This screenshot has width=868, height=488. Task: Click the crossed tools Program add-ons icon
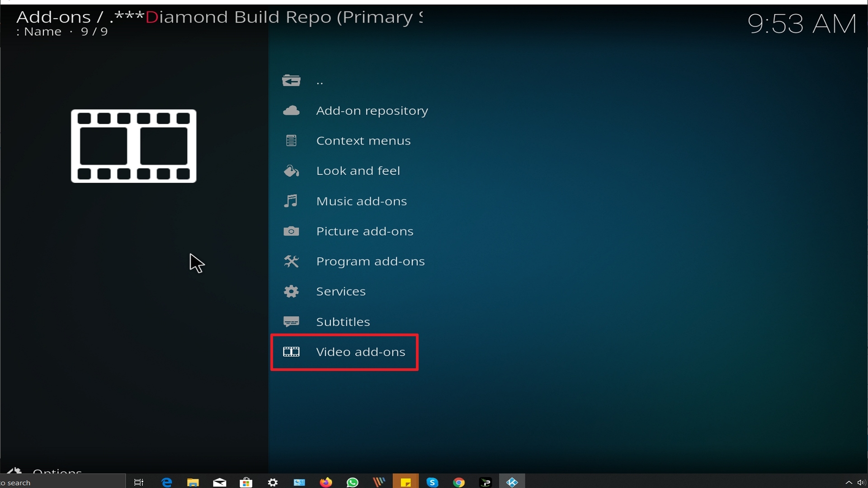point(291,261)
